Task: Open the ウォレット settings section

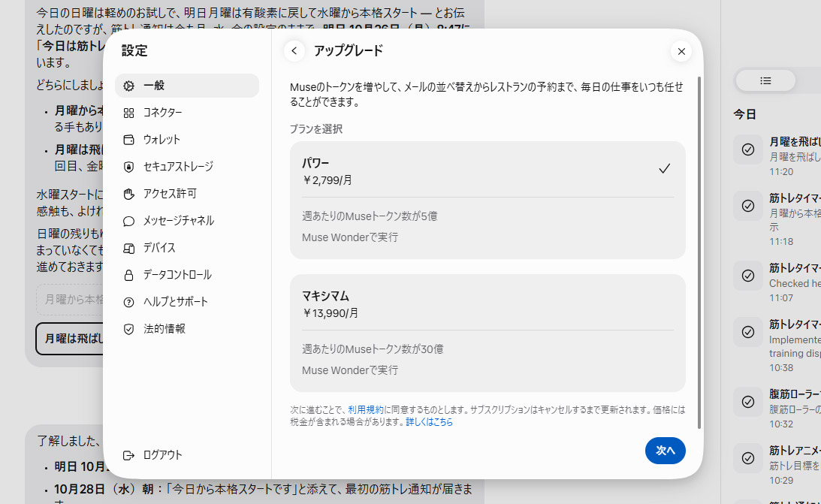Action: 187,140
